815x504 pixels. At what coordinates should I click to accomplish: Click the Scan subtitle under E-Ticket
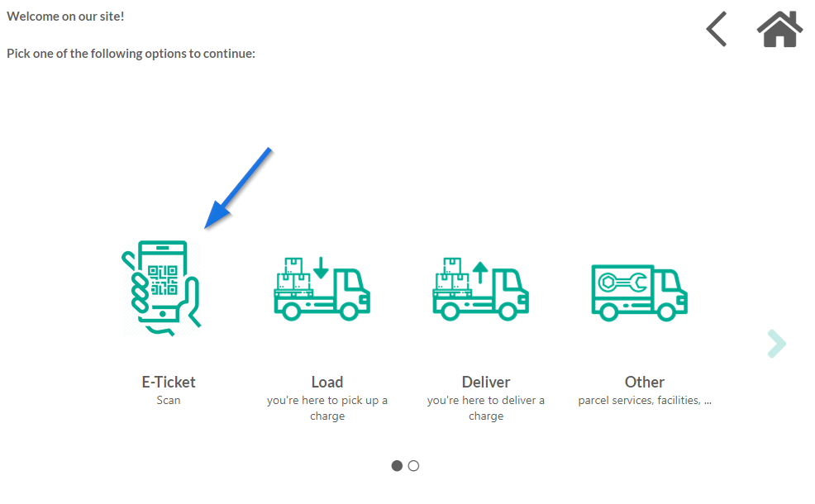coord(169,400)
